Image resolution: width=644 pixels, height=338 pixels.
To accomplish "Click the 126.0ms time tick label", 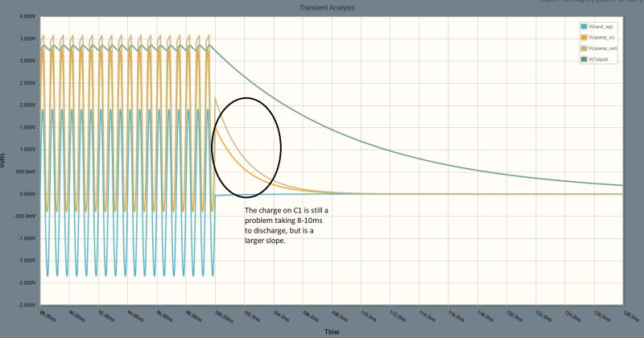I will click(x=601, y=315).
